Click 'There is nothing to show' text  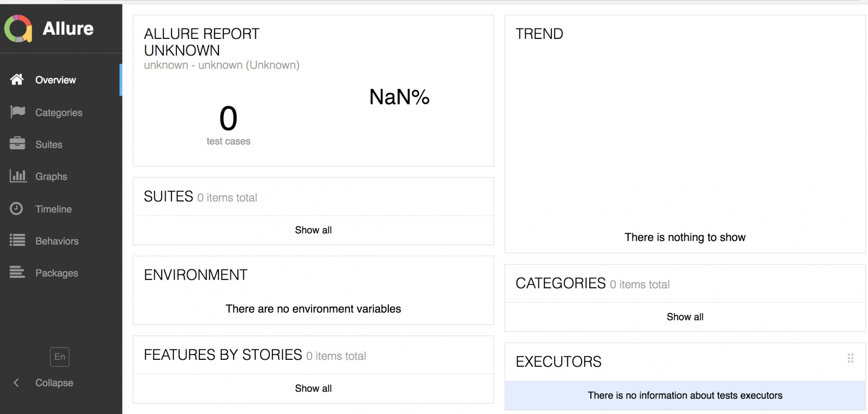click(685, 237)
